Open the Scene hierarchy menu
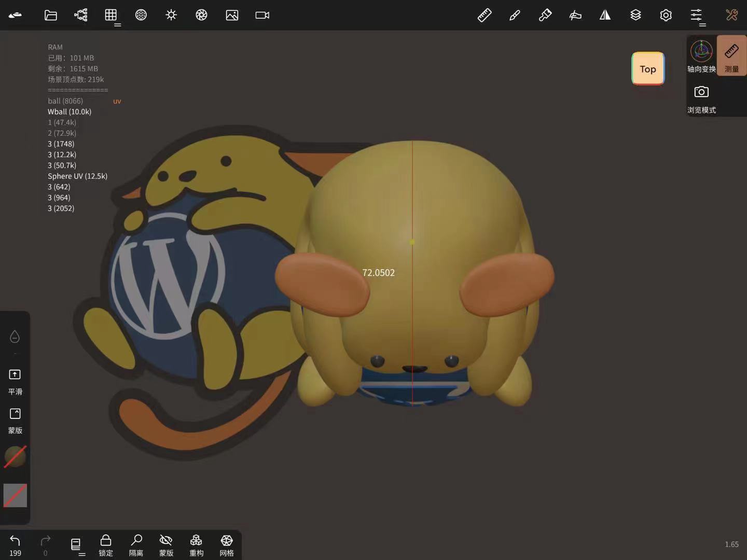 (81, 15)
